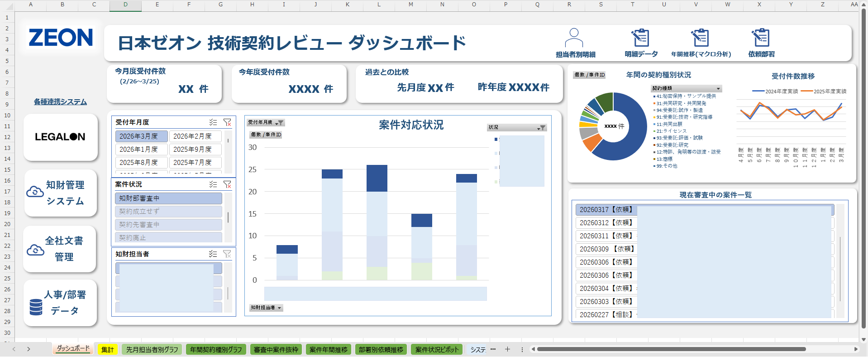The width and height of the screenshot is (868, 357).
Task: Click the 案件対応状況 chart title
Action: [411, 125]
